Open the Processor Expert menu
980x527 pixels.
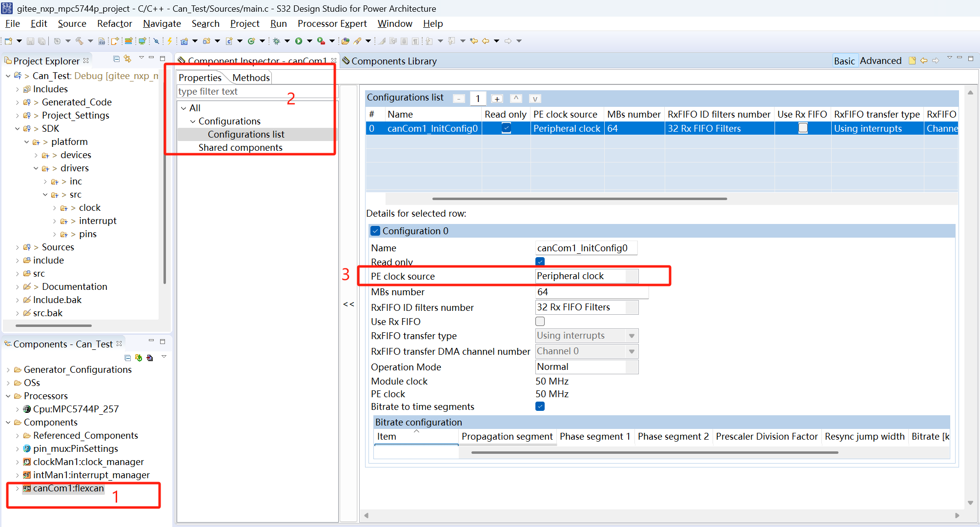pyautogui.click(x=332, y=23)
